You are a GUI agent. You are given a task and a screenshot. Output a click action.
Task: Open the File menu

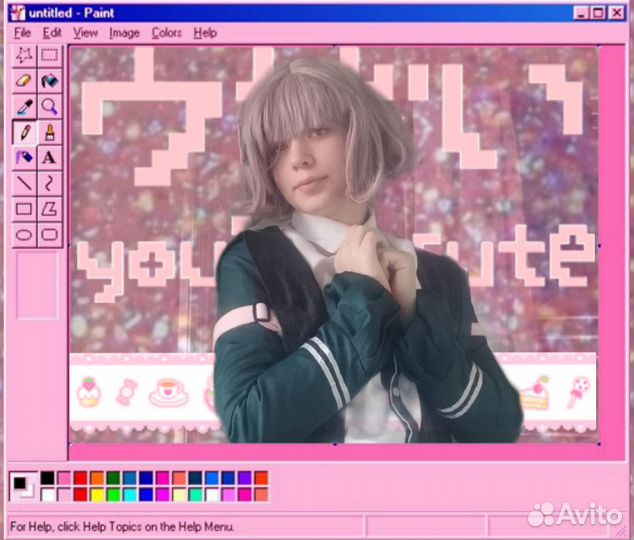tap(22, 33)
